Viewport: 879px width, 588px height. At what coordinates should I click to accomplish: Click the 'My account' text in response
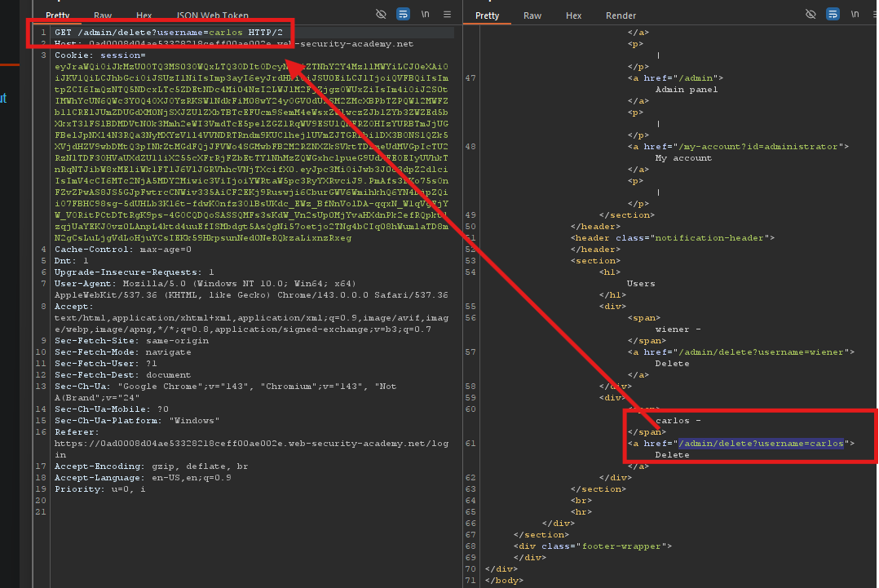click(684, 158)
